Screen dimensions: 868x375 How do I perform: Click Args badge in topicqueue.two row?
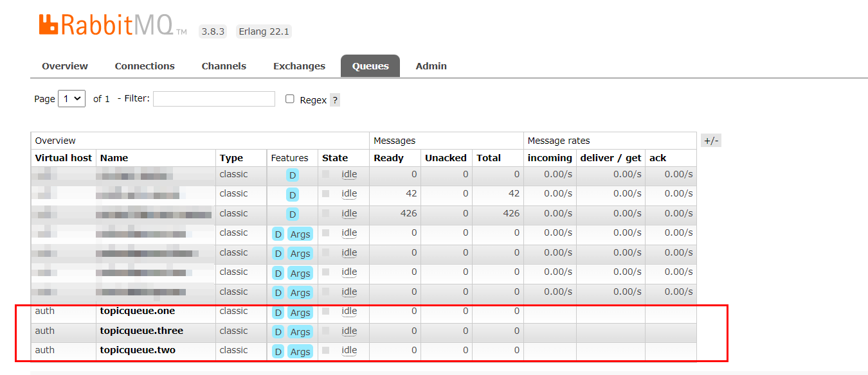pos(300,352)
